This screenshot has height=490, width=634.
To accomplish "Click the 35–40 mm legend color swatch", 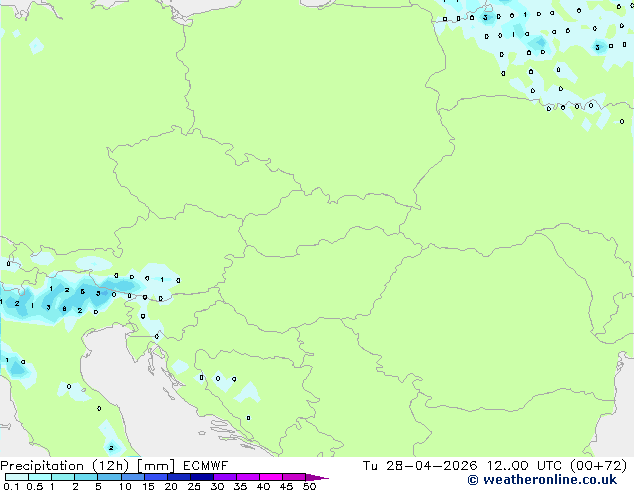I will click(247, 477).
